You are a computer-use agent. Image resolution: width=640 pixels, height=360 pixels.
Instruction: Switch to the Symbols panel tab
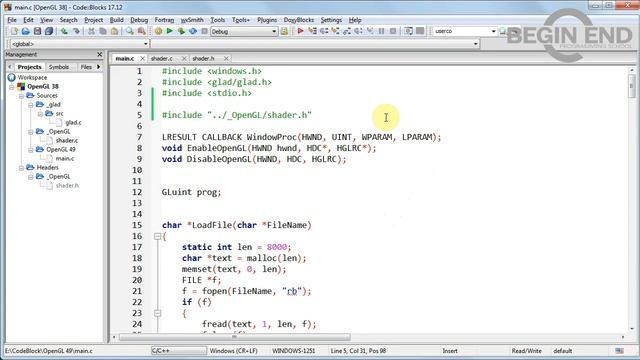coord(59,67)
